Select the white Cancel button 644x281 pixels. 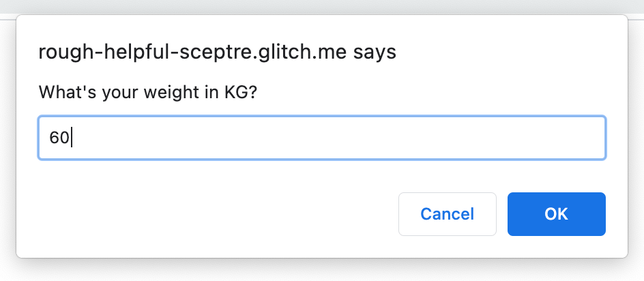click(x=447, y=214)
